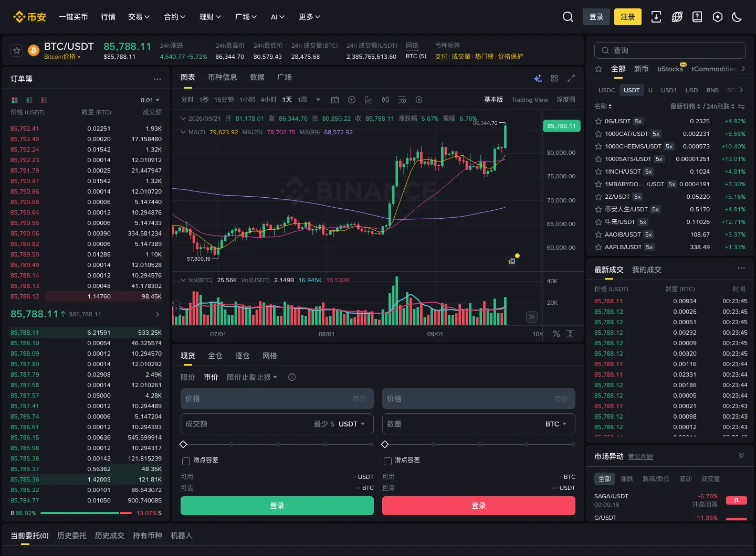Toggle dark mode with the moon icon

737,17
